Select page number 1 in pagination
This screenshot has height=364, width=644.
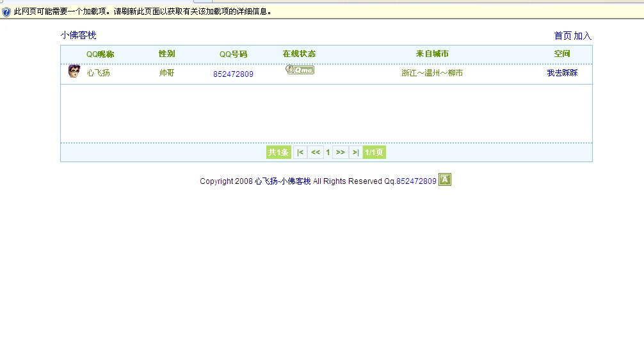[328, 153]
